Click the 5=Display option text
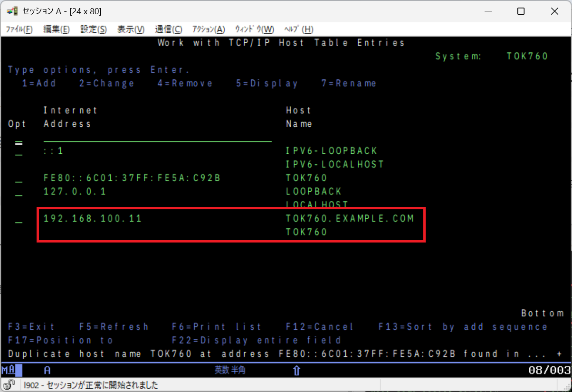The width and height of the screenshot is (572, 392). click(x=267, y=84)
